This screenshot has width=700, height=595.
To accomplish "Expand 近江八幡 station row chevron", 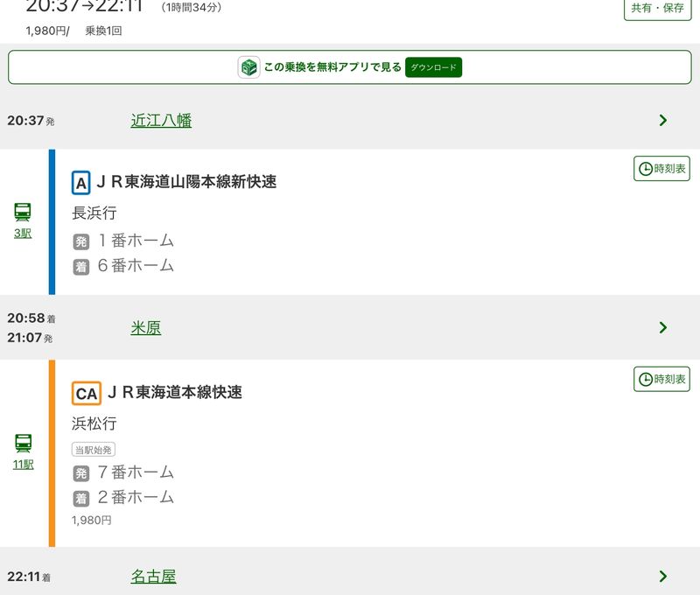I will pos(662,121).
